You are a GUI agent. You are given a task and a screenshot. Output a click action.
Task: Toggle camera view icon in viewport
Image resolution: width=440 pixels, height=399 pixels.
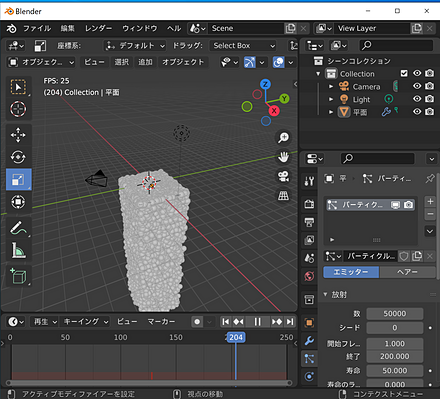pyautogui.click(x=283, y=176)
